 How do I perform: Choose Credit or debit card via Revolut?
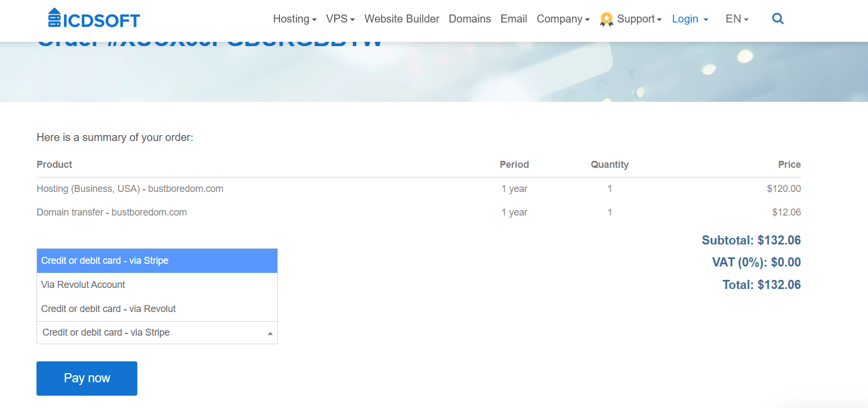pos(157,309)
